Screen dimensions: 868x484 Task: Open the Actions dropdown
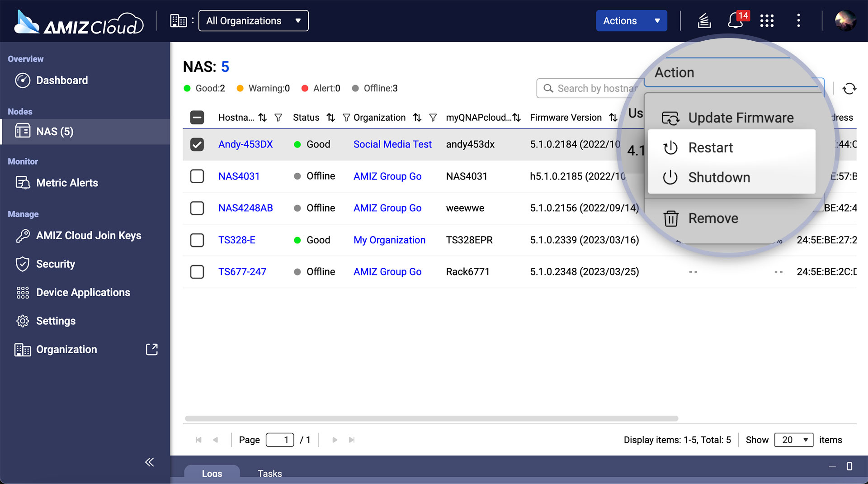[x=631, y=20]
